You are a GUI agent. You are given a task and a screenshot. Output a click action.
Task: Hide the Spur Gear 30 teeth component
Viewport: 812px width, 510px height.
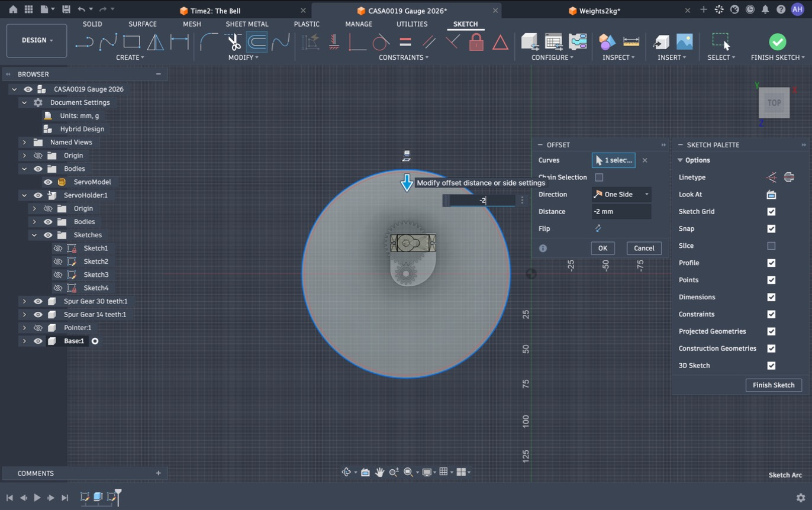pos(38,302)
